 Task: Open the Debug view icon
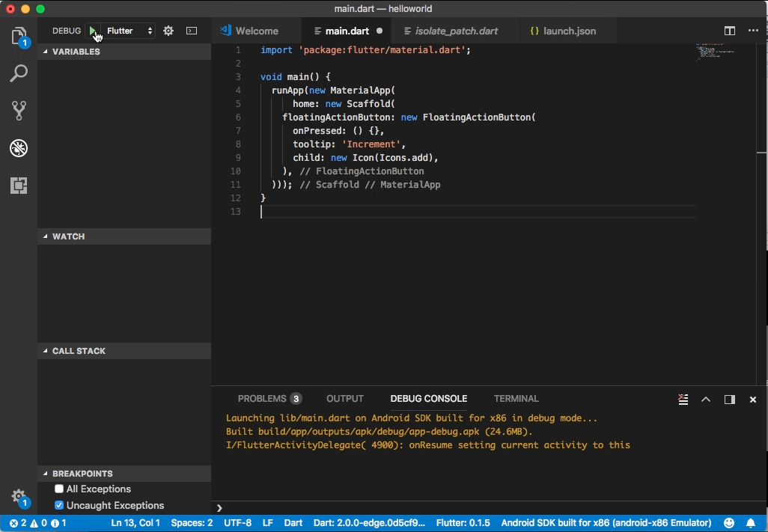tap(19, 148)
